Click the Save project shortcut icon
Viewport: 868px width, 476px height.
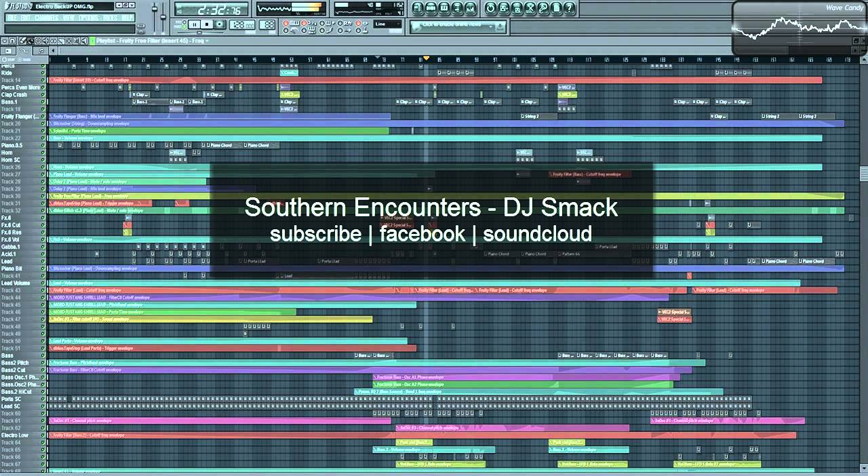point(504,8)
